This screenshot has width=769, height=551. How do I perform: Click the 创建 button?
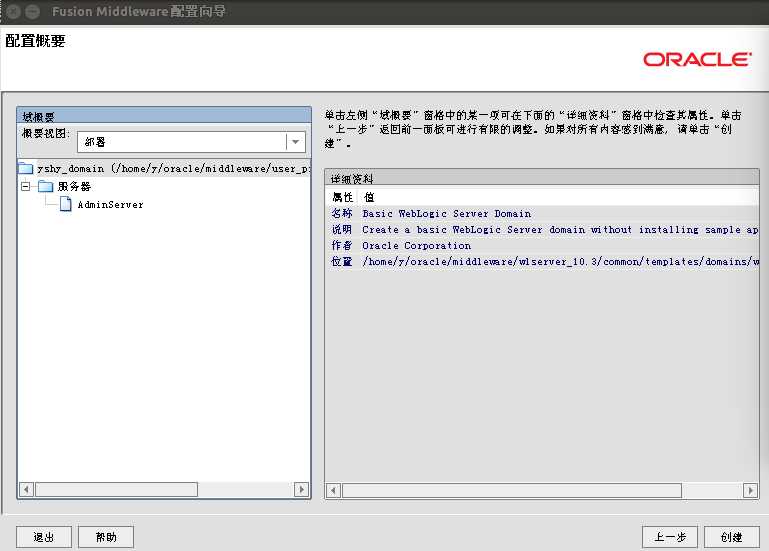732,537
